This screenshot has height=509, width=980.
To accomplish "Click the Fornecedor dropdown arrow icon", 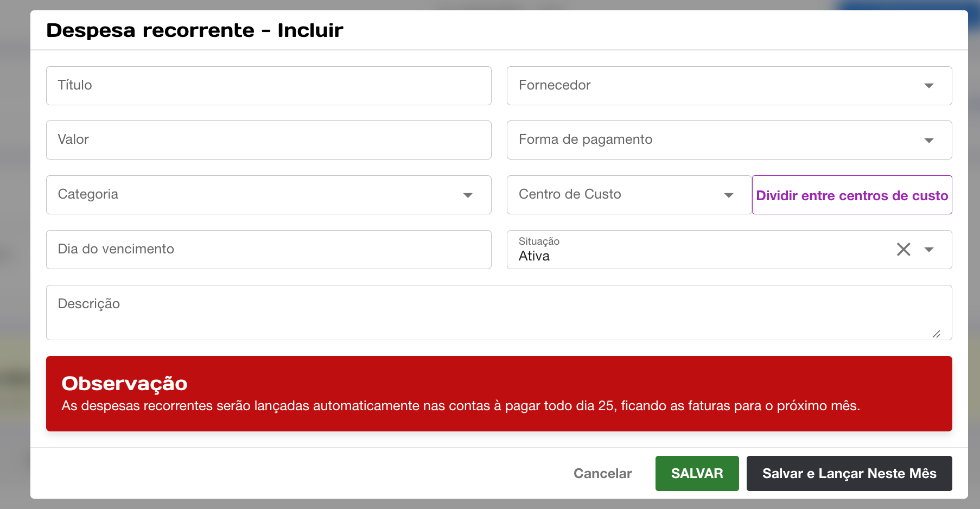I will pyautogui.click(x=929, y=86).
